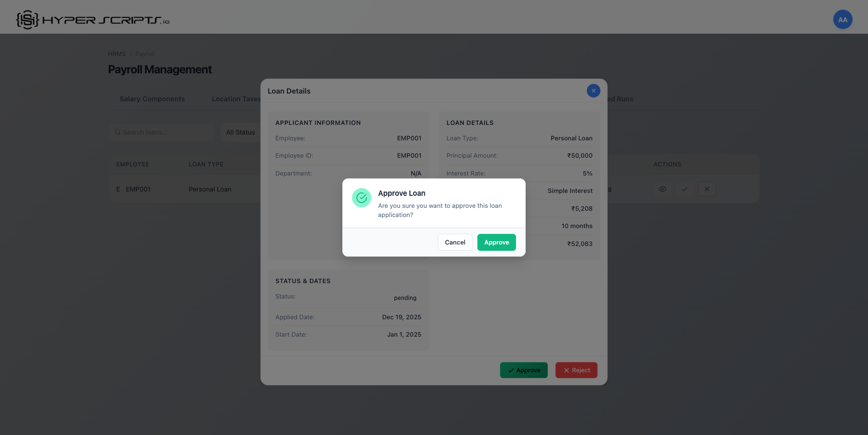
Task: Click the HyperScripts.io logo
Action: tap(93, 20)
